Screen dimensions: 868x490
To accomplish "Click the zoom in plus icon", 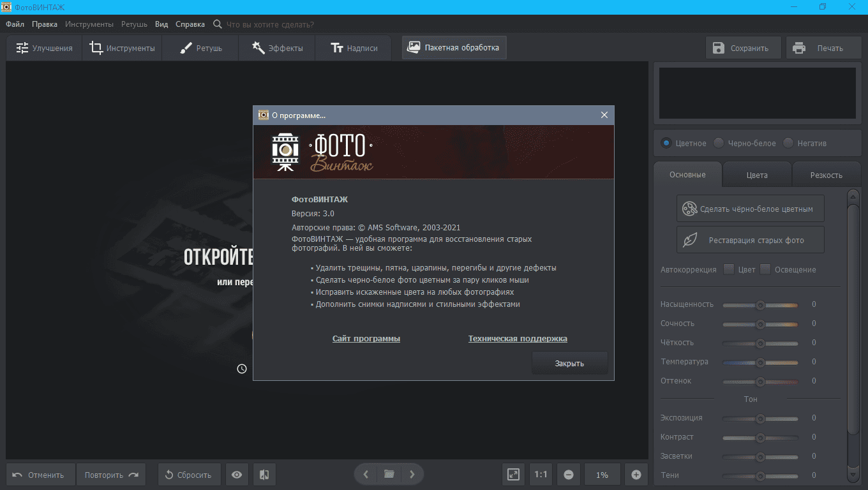I will [636, 475].
